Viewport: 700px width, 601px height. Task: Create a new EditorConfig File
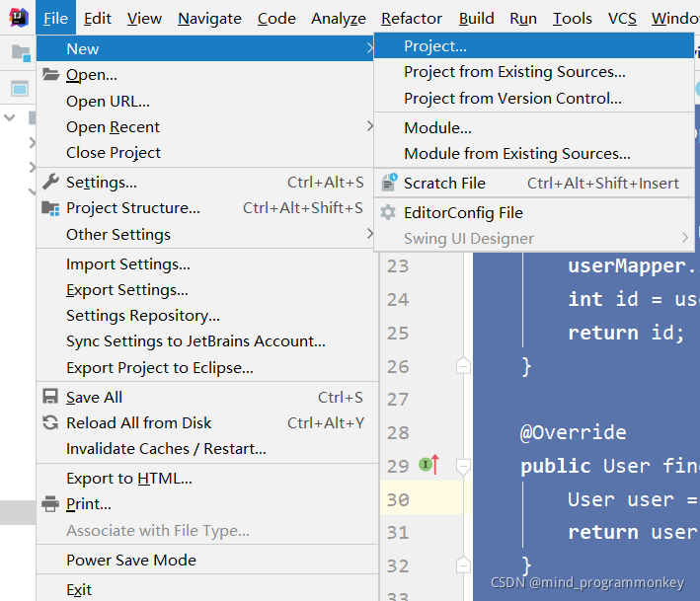534,213
